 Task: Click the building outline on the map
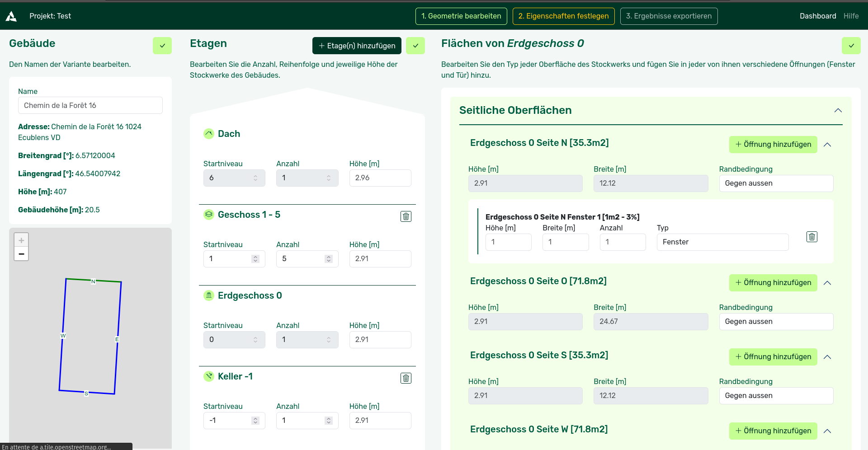(x=90, y=336)
